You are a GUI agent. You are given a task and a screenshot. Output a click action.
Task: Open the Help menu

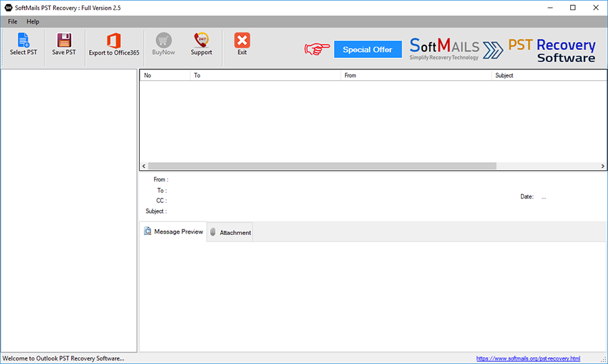(x=32, y=22)
